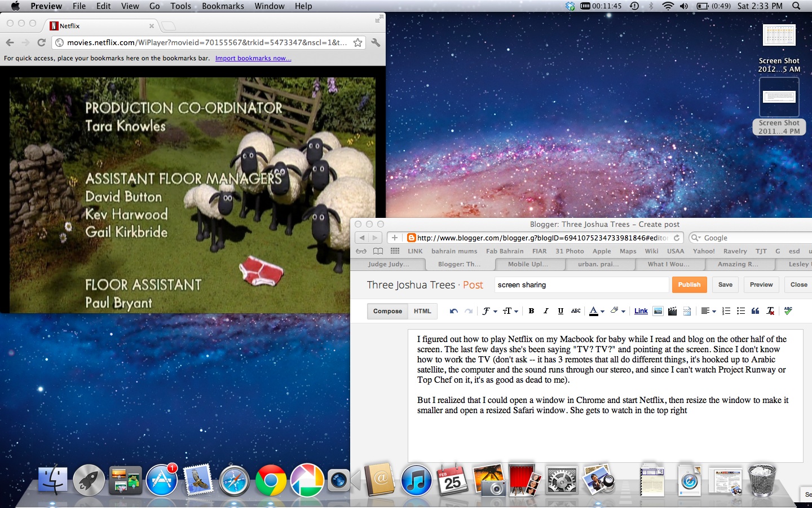Viewport: 812px width, 508px height.
Task: Bookmark Netflix page with star icon
Action: click(x=358, y=42)
